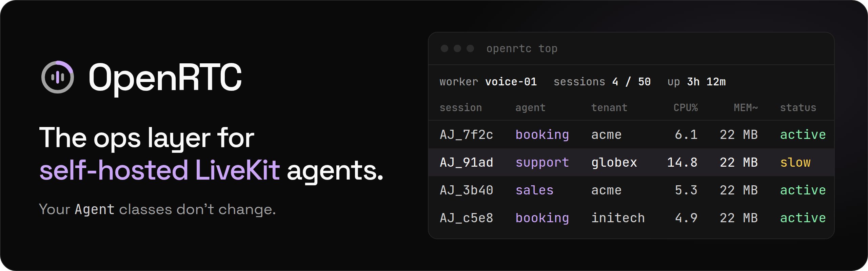Click 'booking' agent in AJ_7f2c row
The width and height of the screenshot is (868, 271).
(x=542, y=135)
